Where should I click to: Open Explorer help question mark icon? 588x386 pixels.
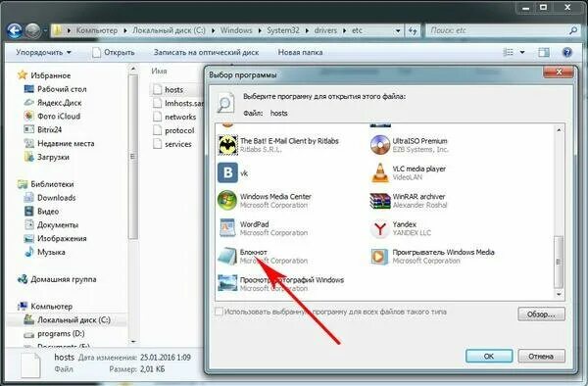point(567,53)
